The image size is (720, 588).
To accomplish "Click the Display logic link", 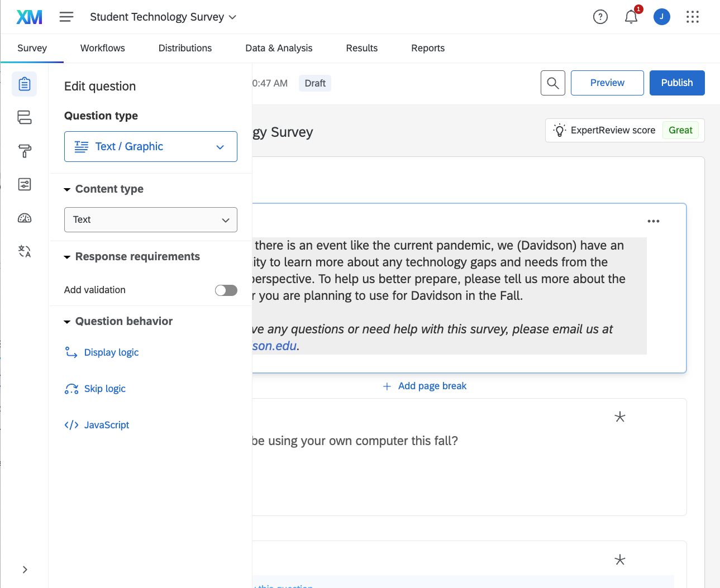I will (x=111, y=352).
